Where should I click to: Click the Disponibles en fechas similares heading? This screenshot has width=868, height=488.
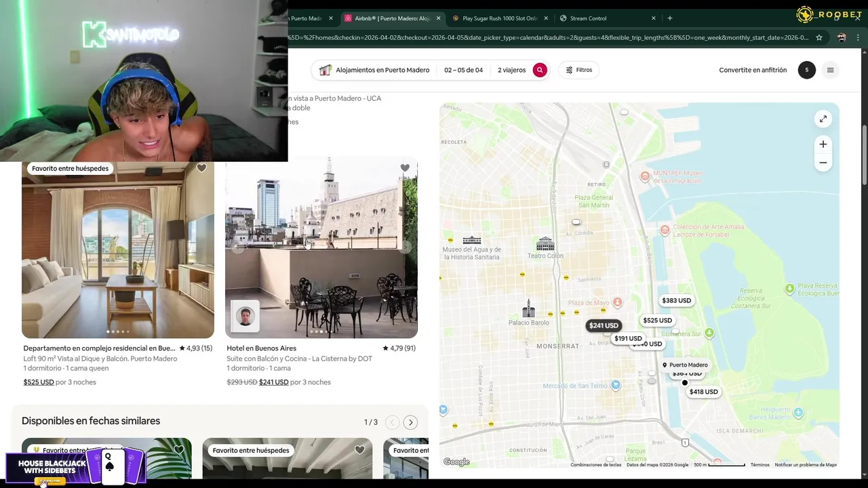(x=91, y=421)
